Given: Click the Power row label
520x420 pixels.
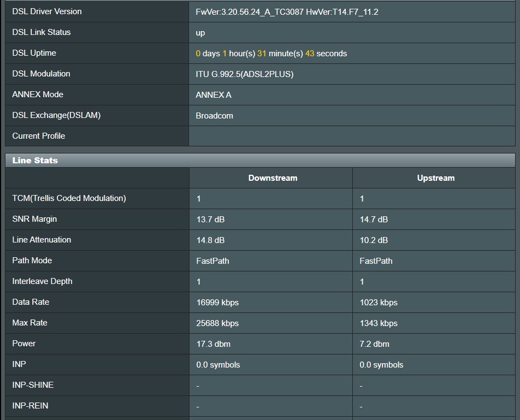Looking at the screenshot, I should tap(23, 344).
